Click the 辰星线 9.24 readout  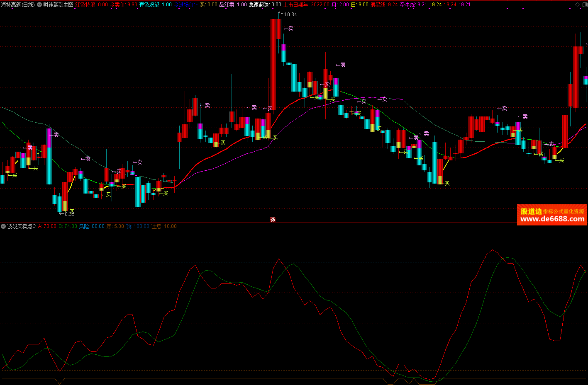(384, 5)
